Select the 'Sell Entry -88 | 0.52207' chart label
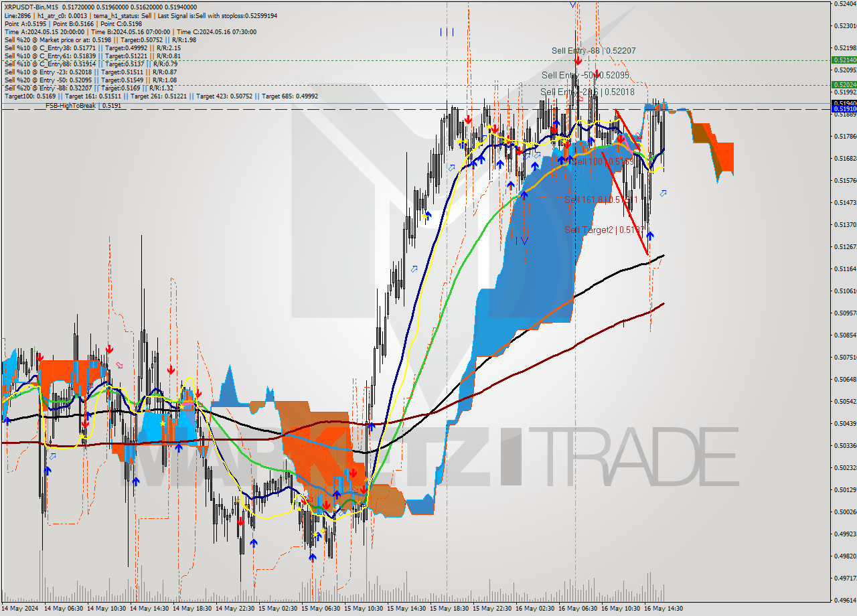Screen dimensions: 857x616 point(594,50)
